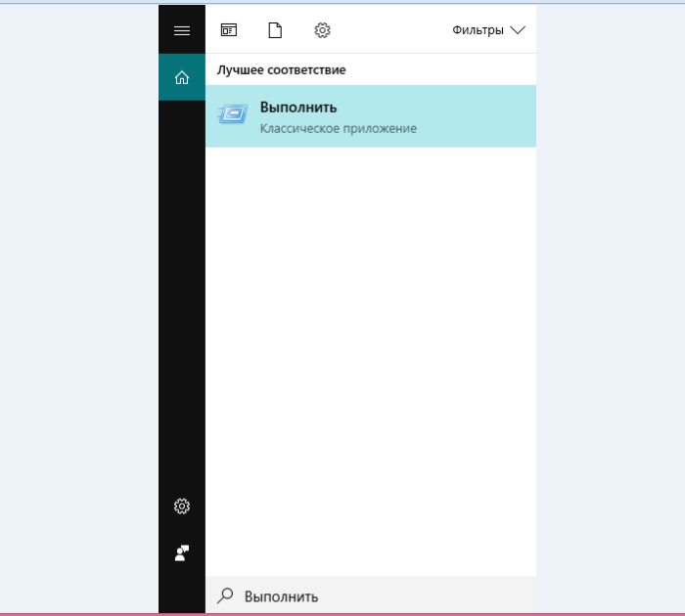Open the Выполнить best match result
Viewport: 685px width, 616px height.
[371, 116]
